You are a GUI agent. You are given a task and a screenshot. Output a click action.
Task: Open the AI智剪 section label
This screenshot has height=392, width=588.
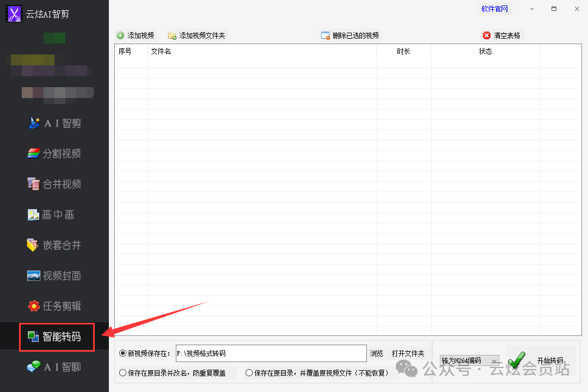pos(63,123)
